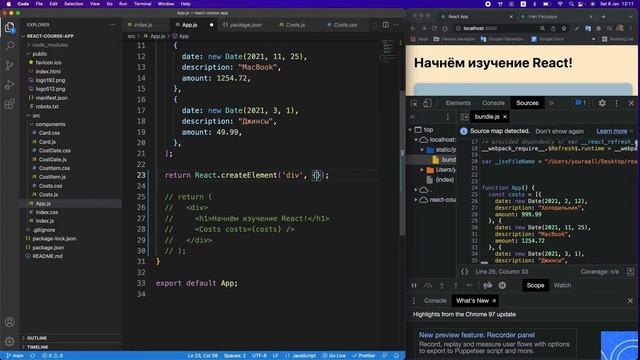Close the What's New drawer tab
Viewport: 640px width, 360px height.
[494, 301]
